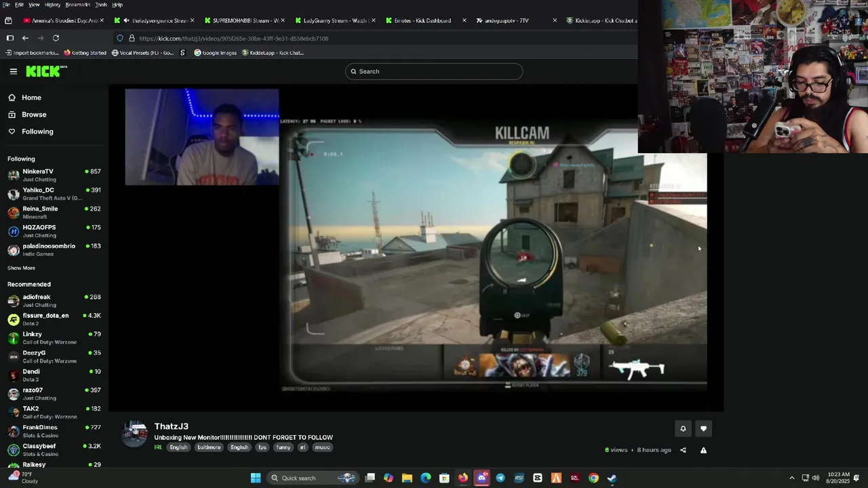The image size is (868, 488).
Task: Click the taskbar Quick search box
Action: pos(312,478)
